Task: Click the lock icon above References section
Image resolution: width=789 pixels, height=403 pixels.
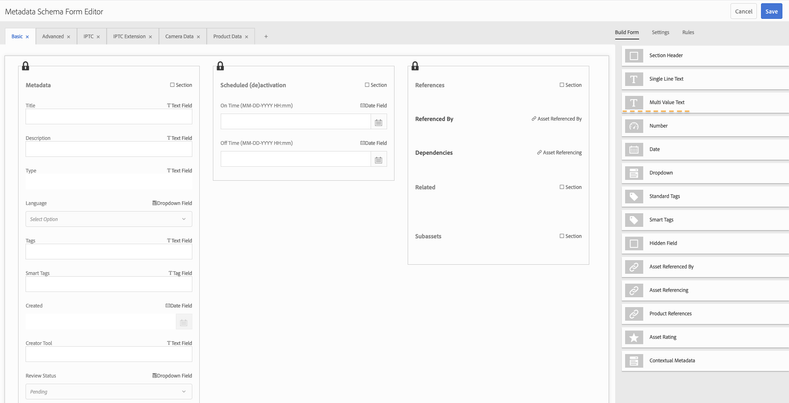Action: pyautogui.click(x=415, y=66)
